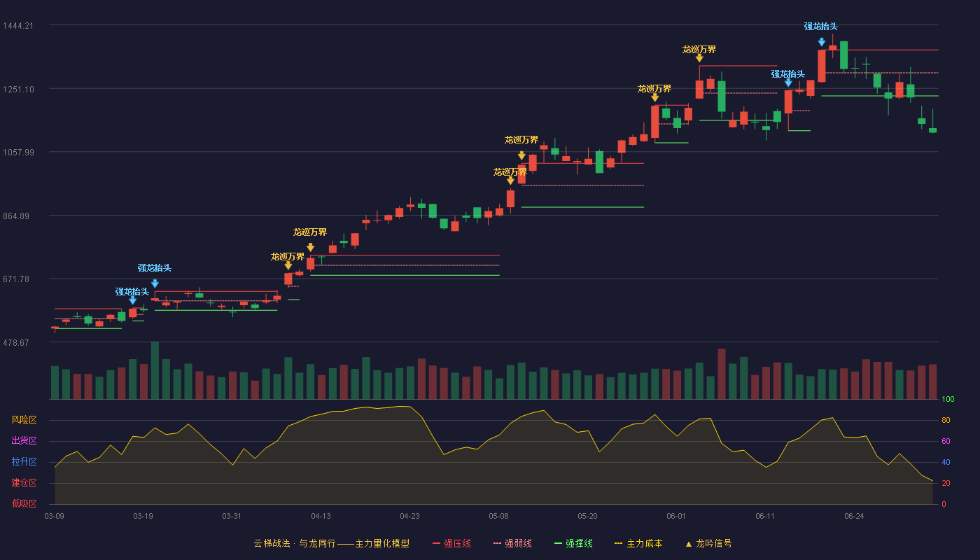Click the 671.78 price axis label
The image size is (980, 560).
tap(17, 279)
